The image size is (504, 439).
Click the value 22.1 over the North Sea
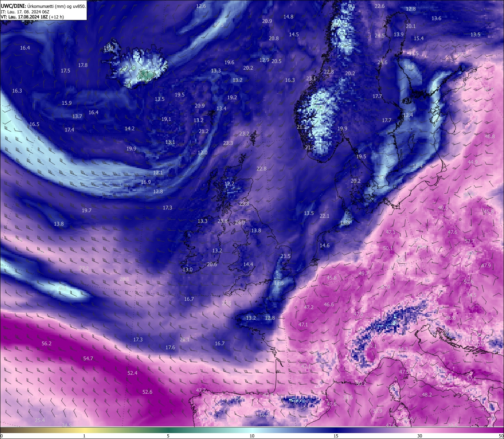(324, 216)
